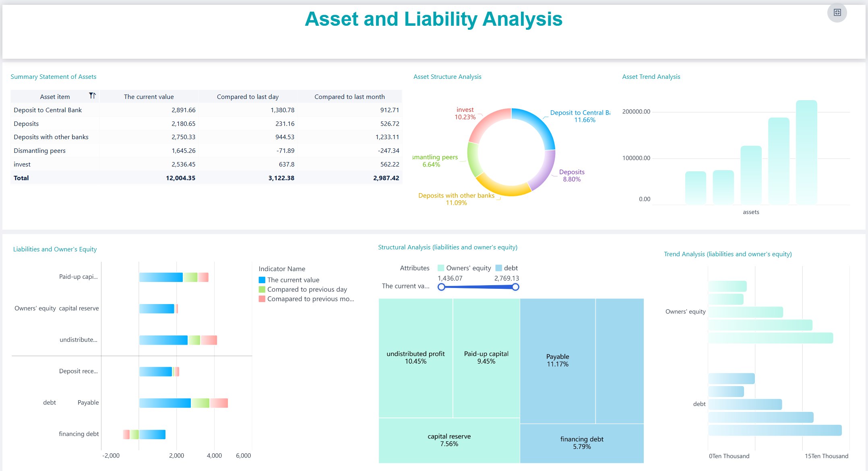Sort by 'The current value' column header

click(149, 96)
